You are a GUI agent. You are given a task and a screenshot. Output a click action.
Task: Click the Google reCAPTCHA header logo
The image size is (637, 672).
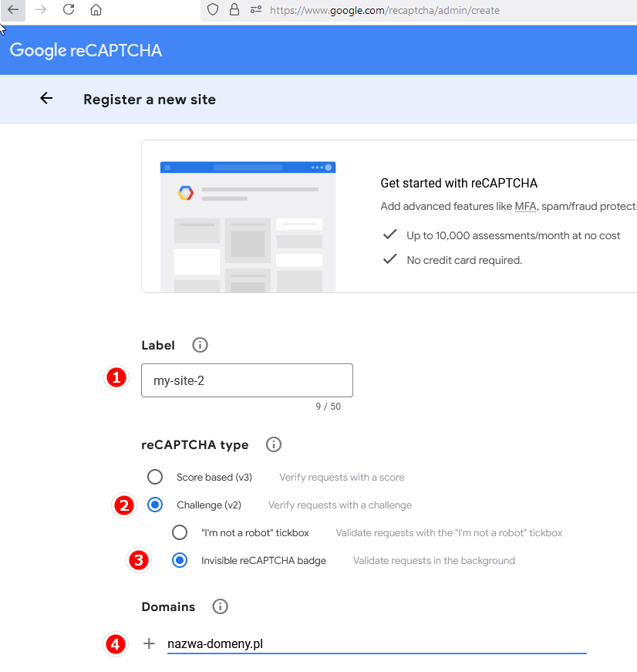click(x=86, y=51)
